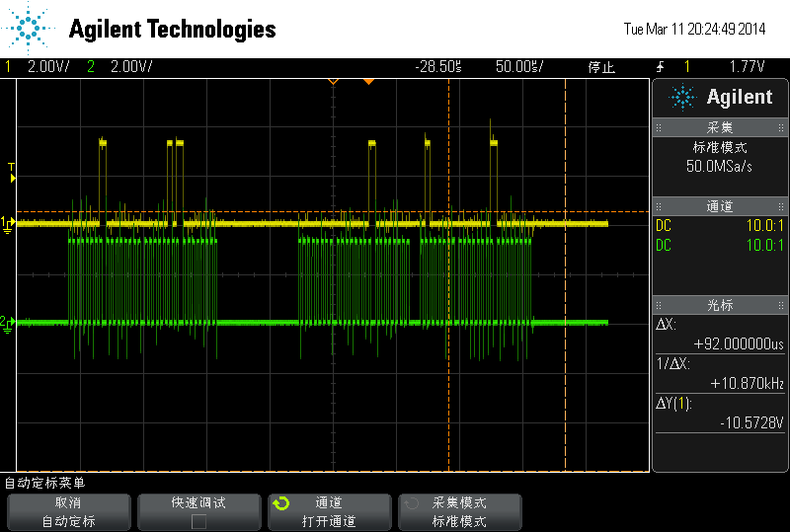790x532 pixels.
Task: Click the grayed rotate icon beside 采集模式
Action: pos(411,503)
